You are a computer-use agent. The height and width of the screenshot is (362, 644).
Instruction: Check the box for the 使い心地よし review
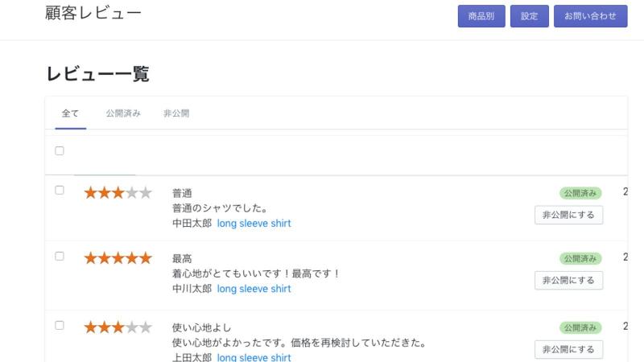coord(60,325)
